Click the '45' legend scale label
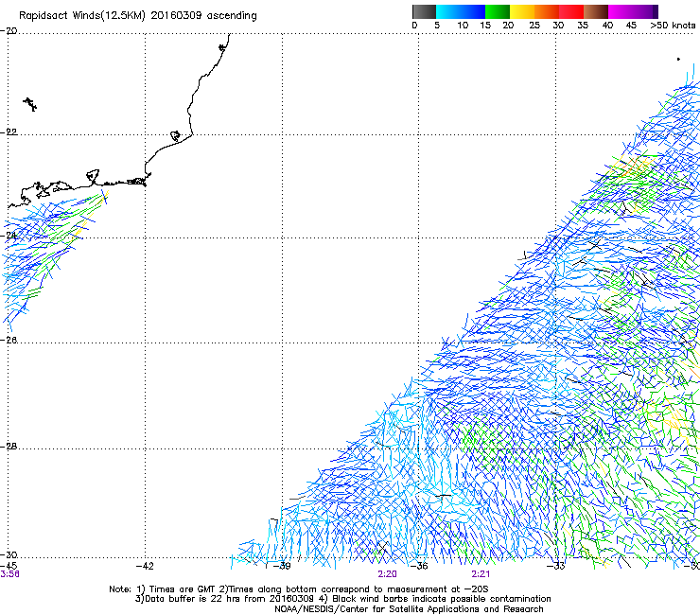700x615 pixels. point(631,25)
